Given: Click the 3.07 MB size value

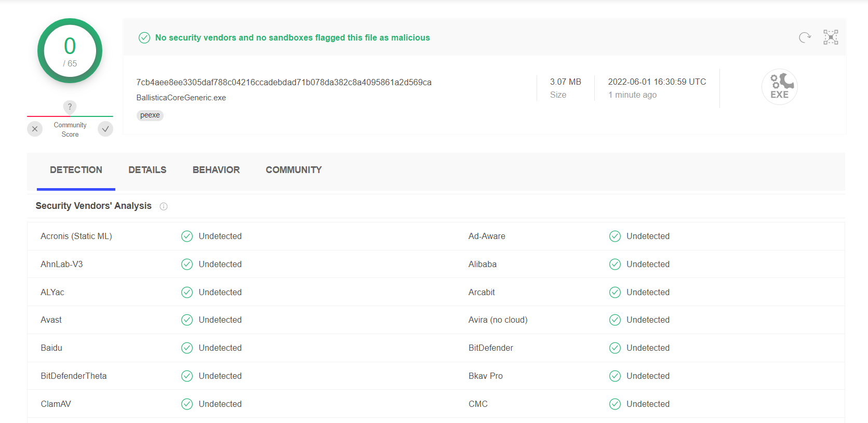Looking at the screenshot, I should 566,82.
